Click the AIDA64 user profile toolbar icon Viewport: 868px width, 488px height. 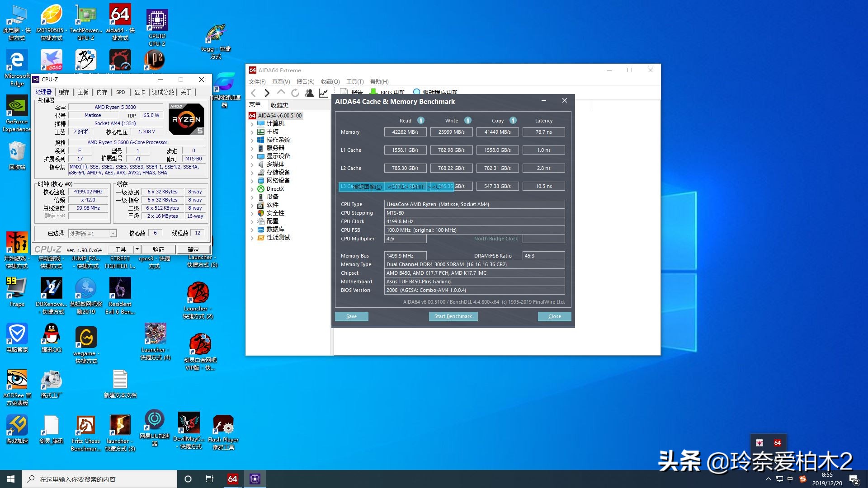coord(309,93)
